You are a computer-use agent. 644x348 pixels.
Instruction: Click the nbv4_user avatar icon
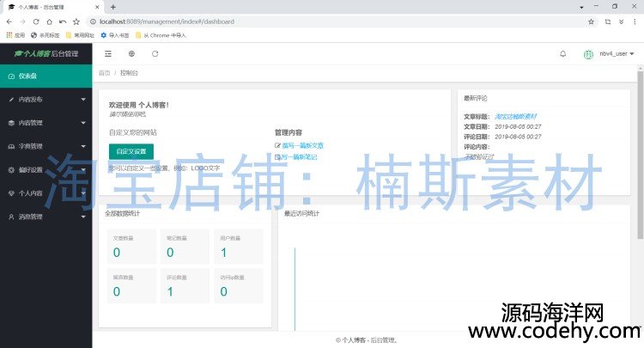tap(589, 53)
